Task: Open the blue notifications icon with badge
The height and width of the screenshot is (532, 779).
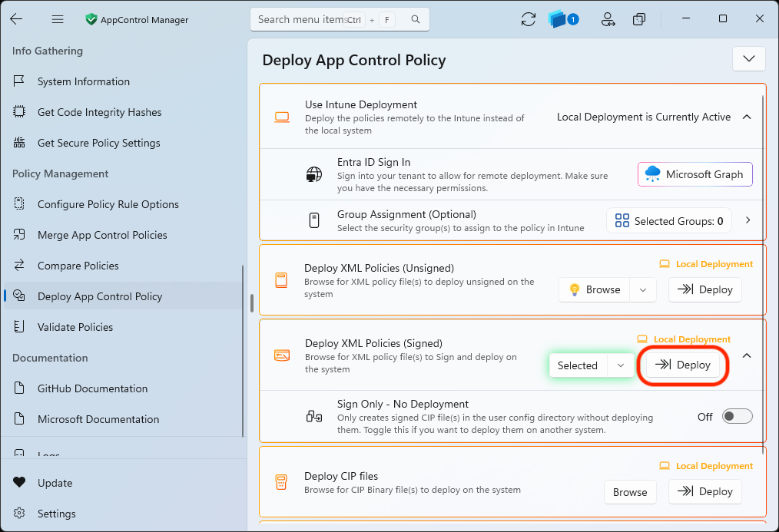Action: (563, 19)
